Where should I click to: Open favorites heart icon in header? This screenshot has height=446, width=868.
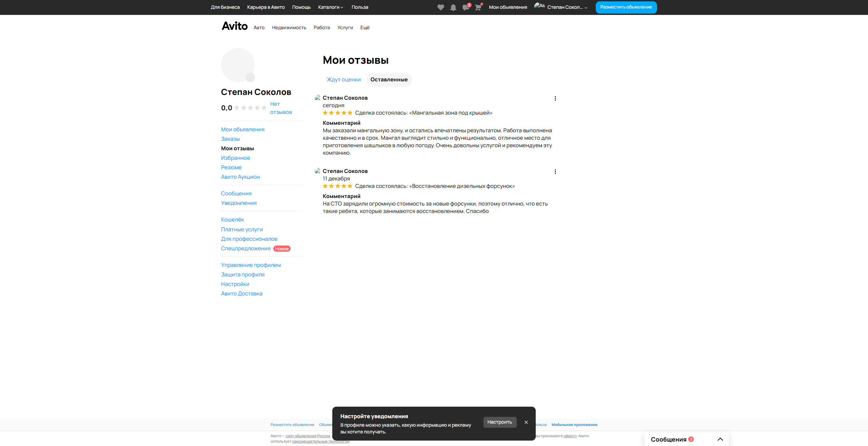click(440, 7)
